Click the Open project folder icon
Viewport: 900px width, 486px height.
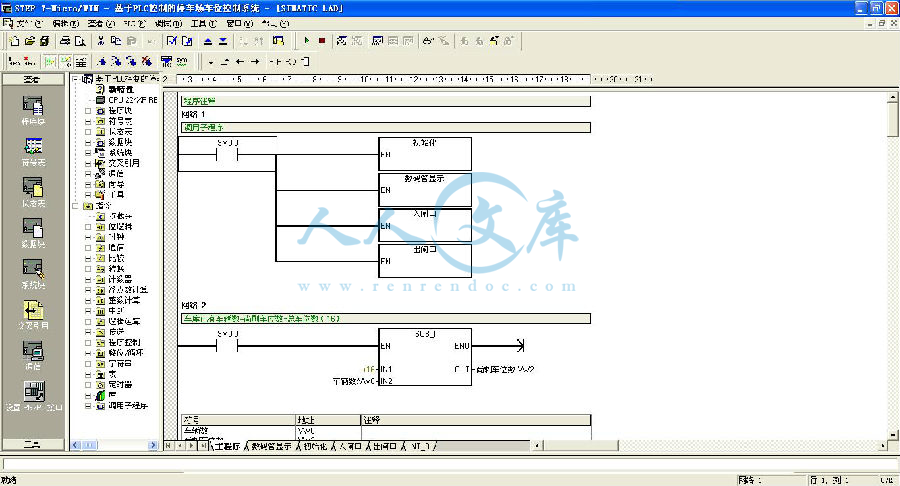click(x=30, y=41)
